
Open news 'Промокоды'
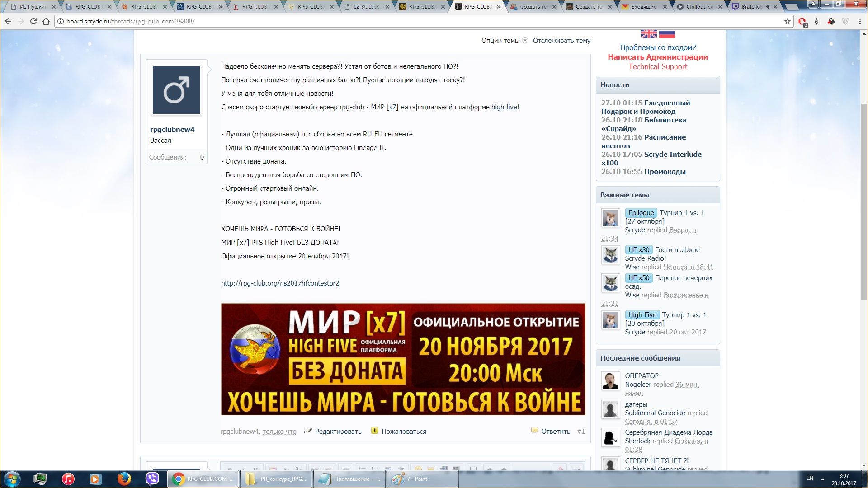[665, 172]
